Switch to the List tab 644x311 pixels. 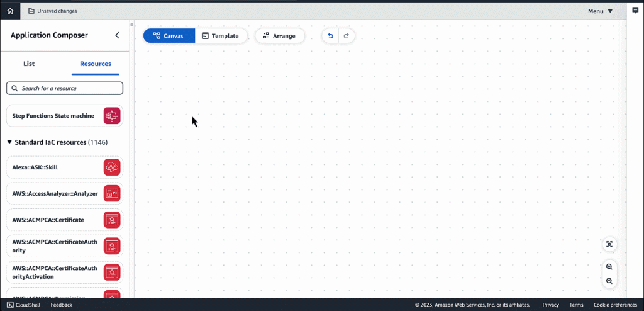click(29, 64)
